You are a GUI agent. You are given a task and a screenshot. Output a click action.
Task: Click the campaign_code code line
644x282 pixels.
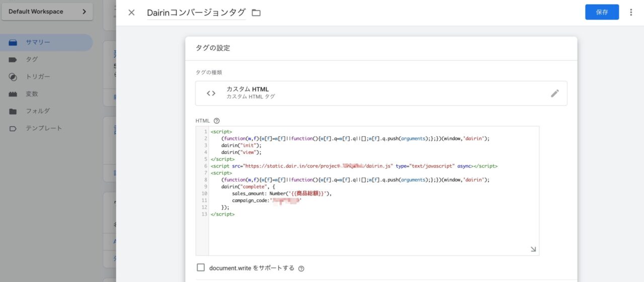(267, 200)
